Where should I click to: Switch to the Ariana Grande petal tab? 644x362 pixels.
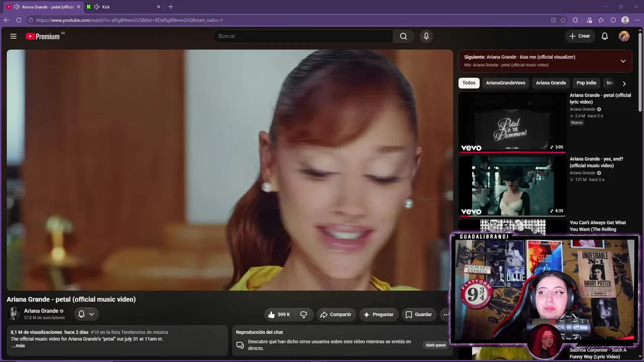pos(43,7)
